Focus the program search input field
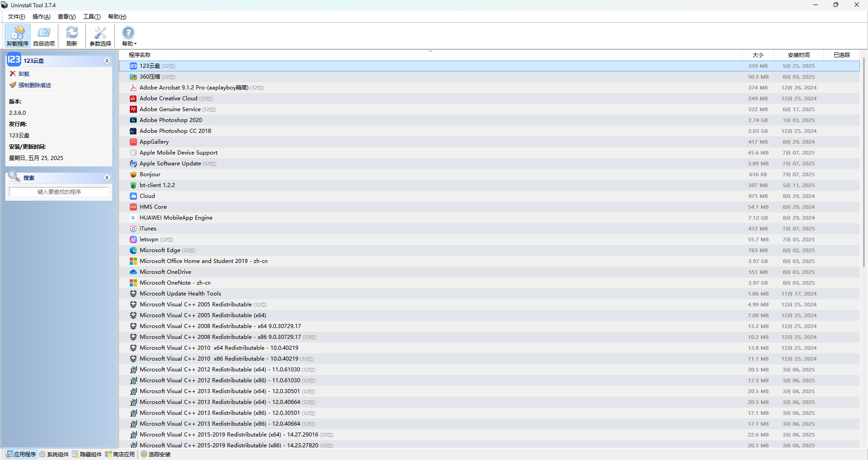Image resolution: width=868 pixels, height=460 pixels. click(x=59, y=192)
